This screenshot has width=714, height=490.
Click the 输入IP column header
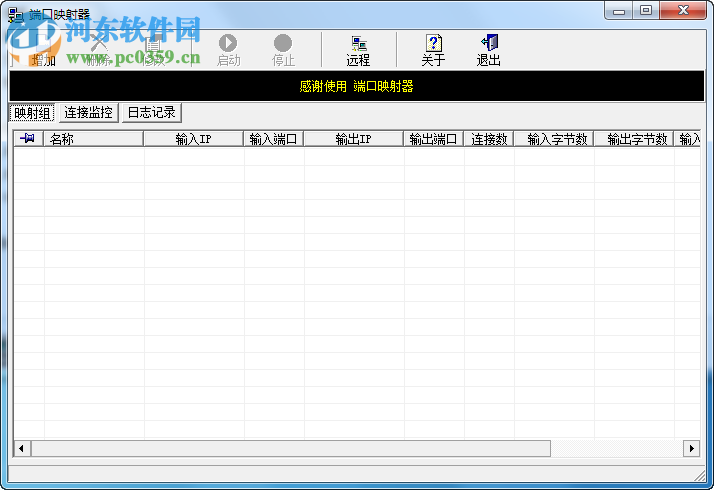(194, 138)
